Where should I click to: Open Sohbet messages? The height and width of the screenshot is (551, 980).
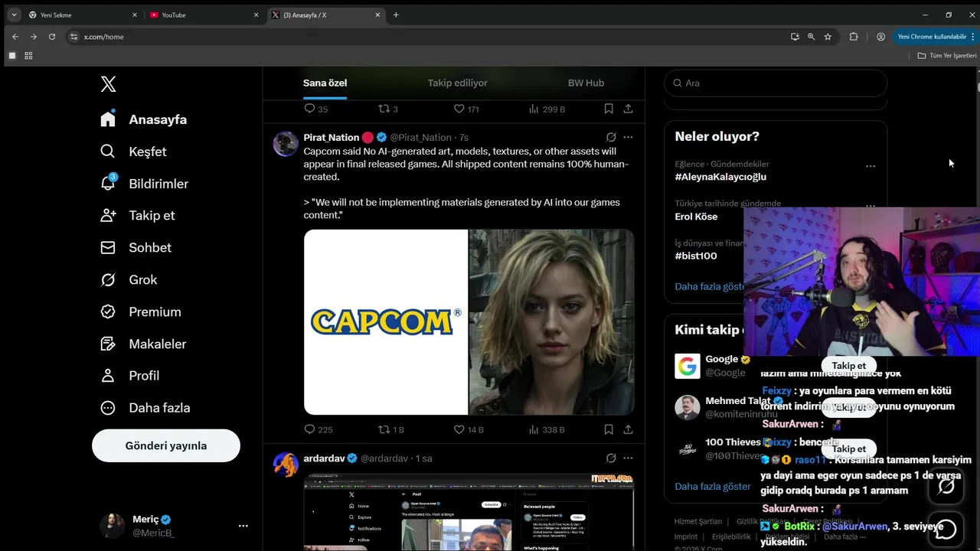136,247
